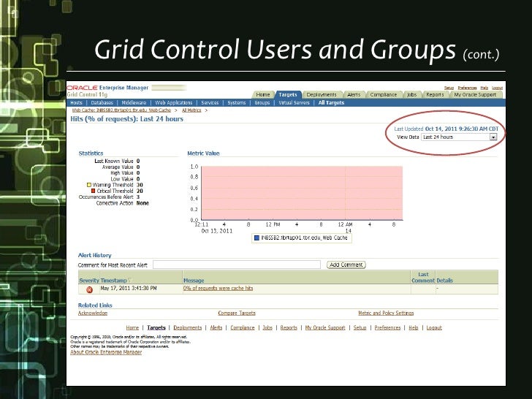Click the top Logout link

498,88
